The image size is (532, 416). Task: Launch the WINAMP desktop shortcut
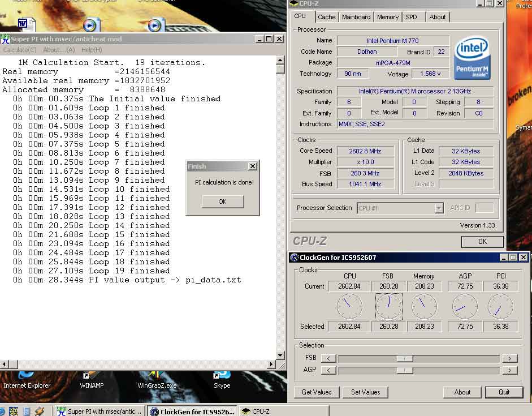point(92,380)
